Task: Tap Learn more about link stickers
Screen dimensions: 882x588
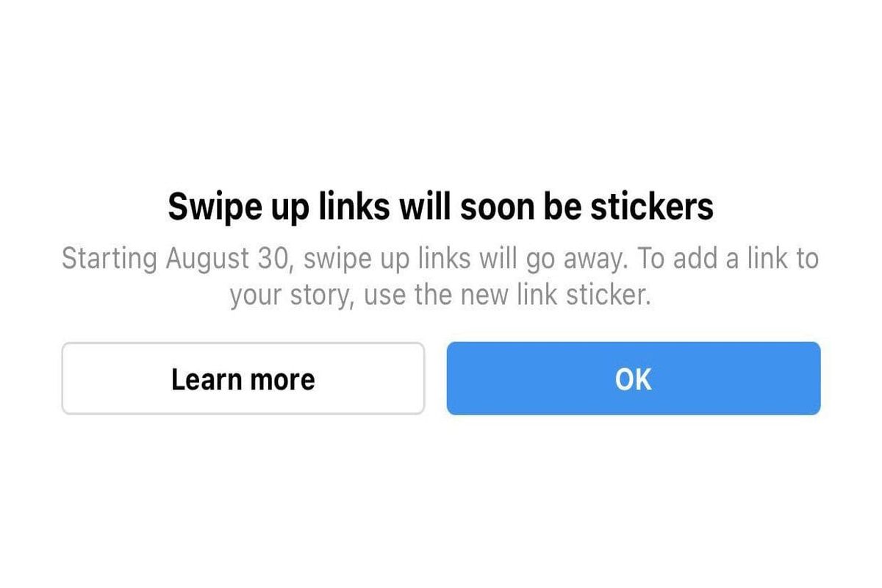Action: [x=243, y=378]
